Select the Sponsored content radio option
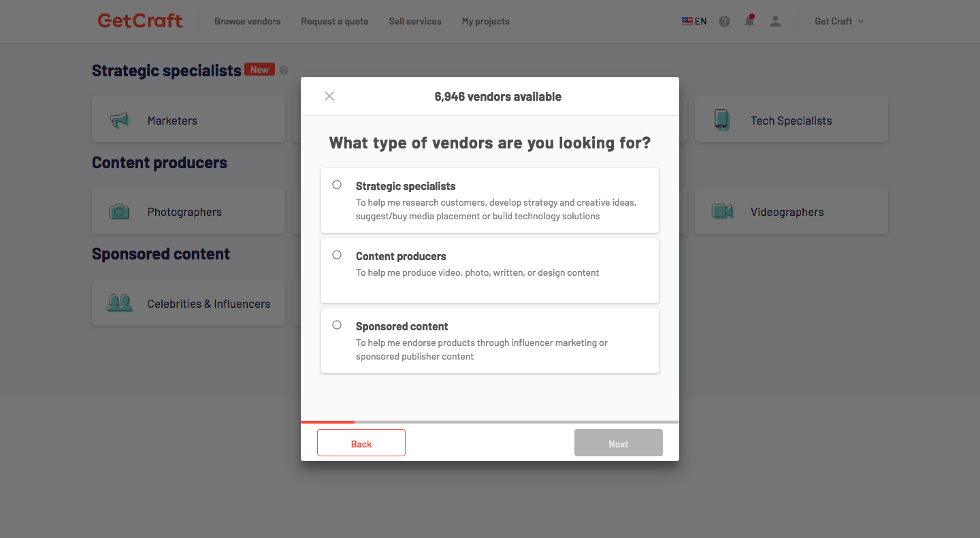Viewport: 980px width, 538px height. click(x=337, y=325)
